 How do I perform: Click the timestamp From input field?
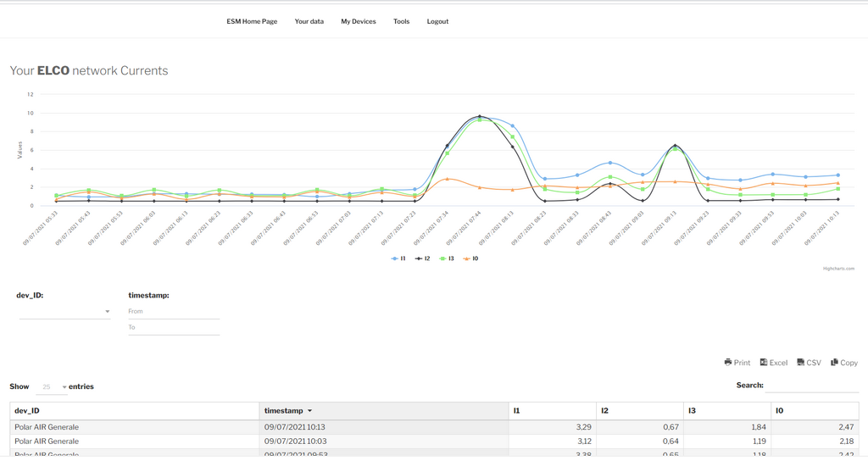(x=173, y=312)
